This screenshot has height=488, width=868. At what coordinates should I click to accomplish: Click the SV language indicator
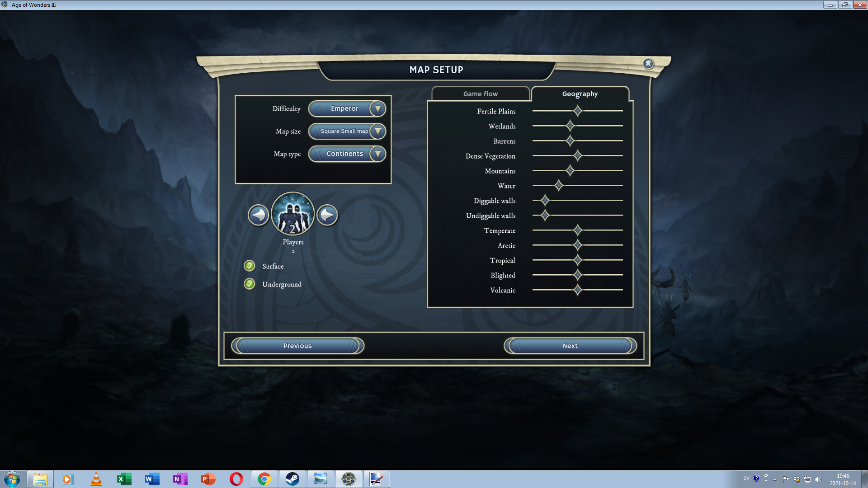pos(746,478)
